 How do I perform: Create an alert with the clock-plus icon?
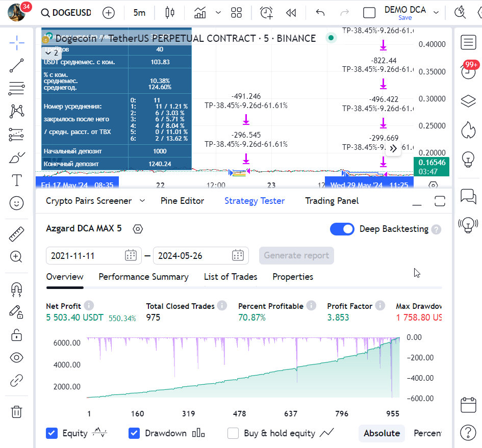266,13
